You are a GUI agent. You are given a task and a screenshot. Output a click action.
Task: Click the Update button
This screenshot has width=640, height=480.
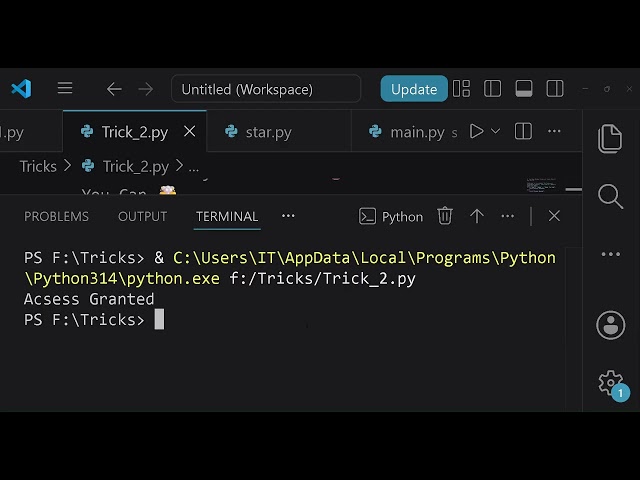[414, 89]
